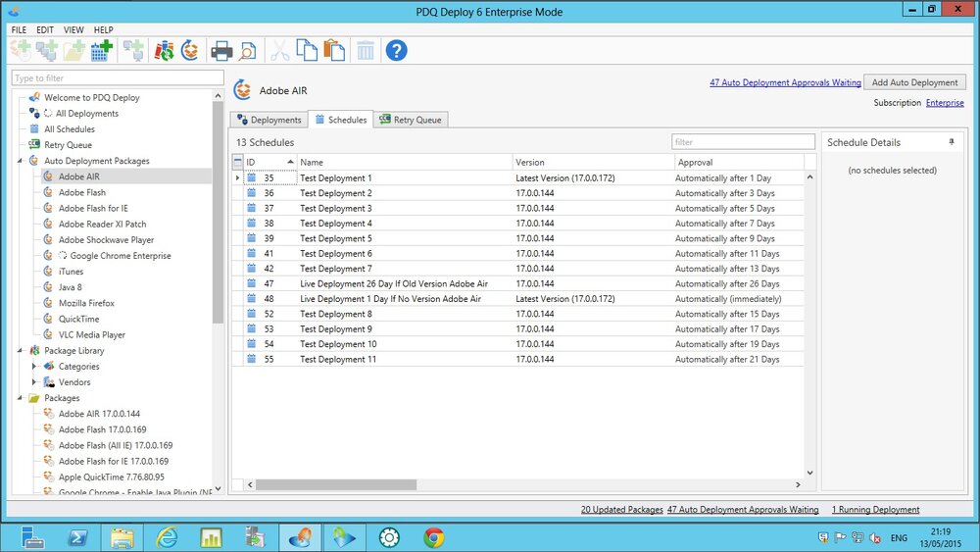Click the greyed Delete trash icon
Screen dimensions: 980x552
[366, 51]
